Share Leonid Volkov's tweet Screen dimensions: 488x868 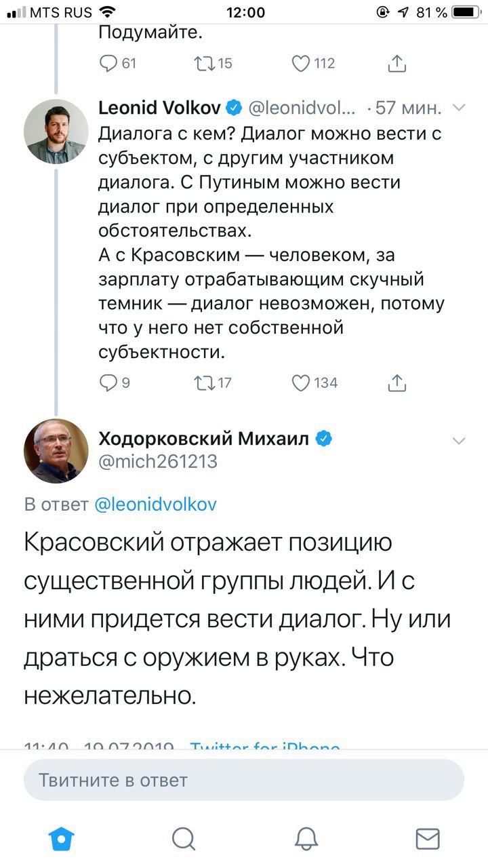tap(397, 383)
